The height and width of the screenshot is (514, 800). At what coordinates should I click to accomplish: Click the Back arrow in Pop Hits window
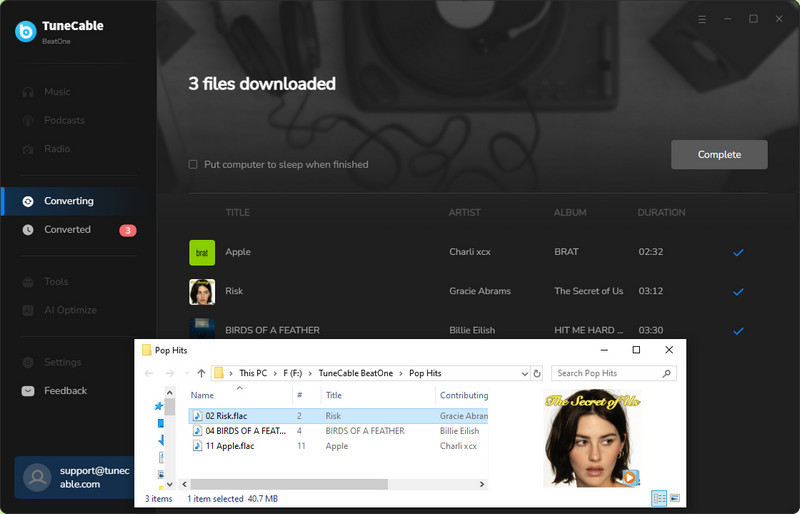tap(149, 374)
